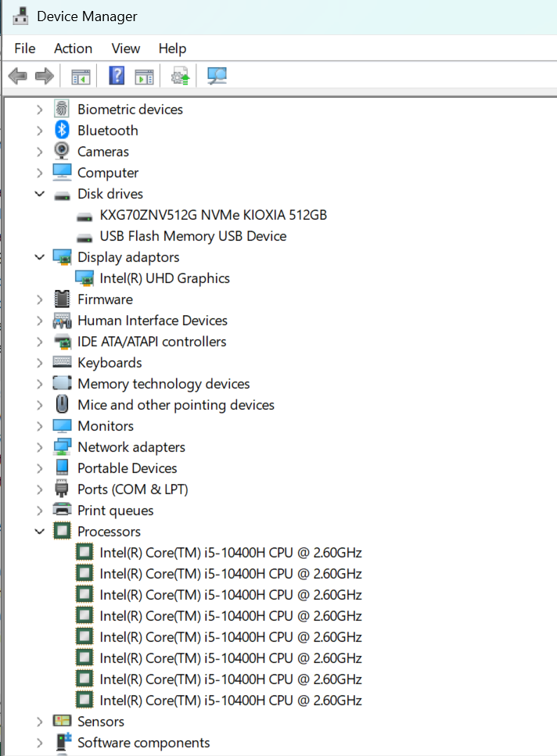
Task: Click the Disk drives category icon
Action: [62, 195]
